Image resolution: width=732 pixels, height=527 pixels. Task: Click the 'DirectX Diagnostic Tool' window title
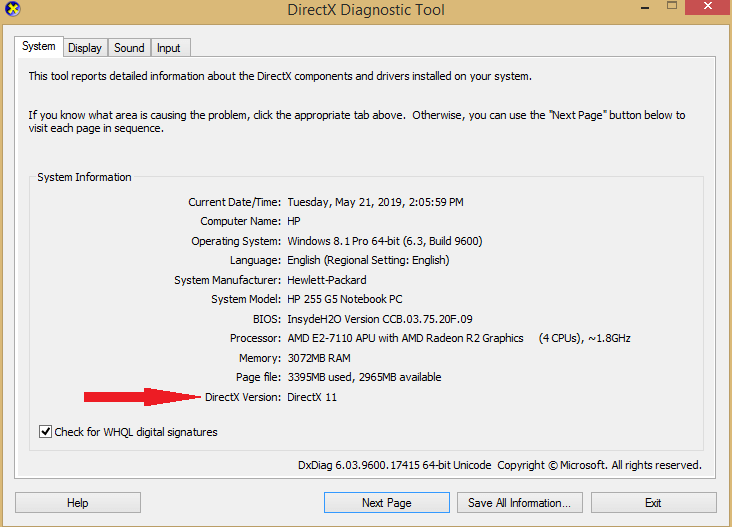tap(366, 10)
